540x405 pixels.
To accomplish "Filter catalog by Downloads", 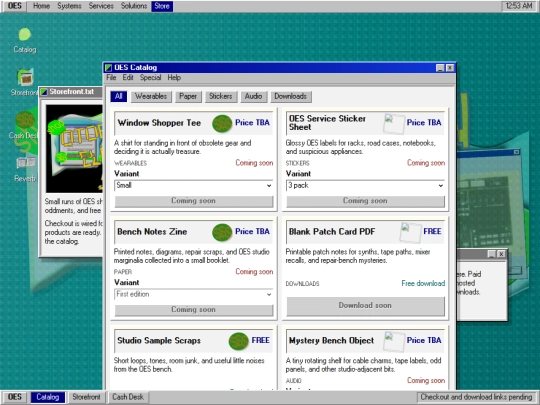I will coord(291,96).
